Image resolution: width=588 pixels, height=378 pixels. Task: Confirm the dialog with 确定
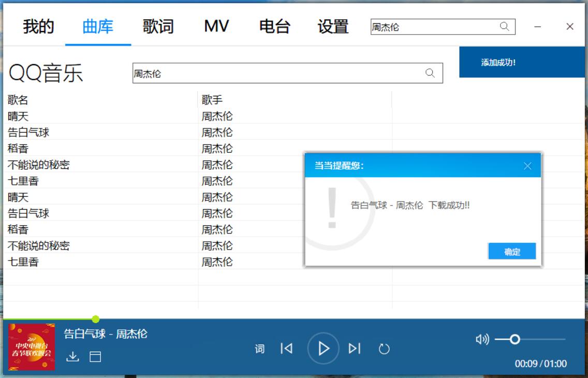tap(512, 251)
